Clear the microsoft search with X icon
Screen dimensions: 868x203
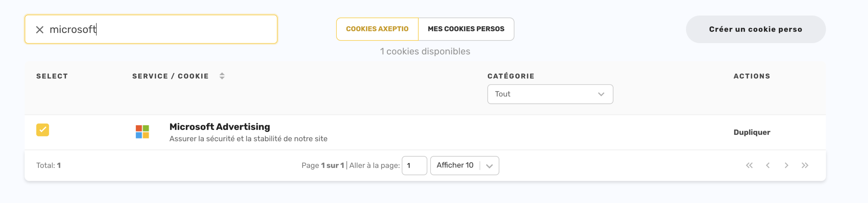[x=40, y=30]
